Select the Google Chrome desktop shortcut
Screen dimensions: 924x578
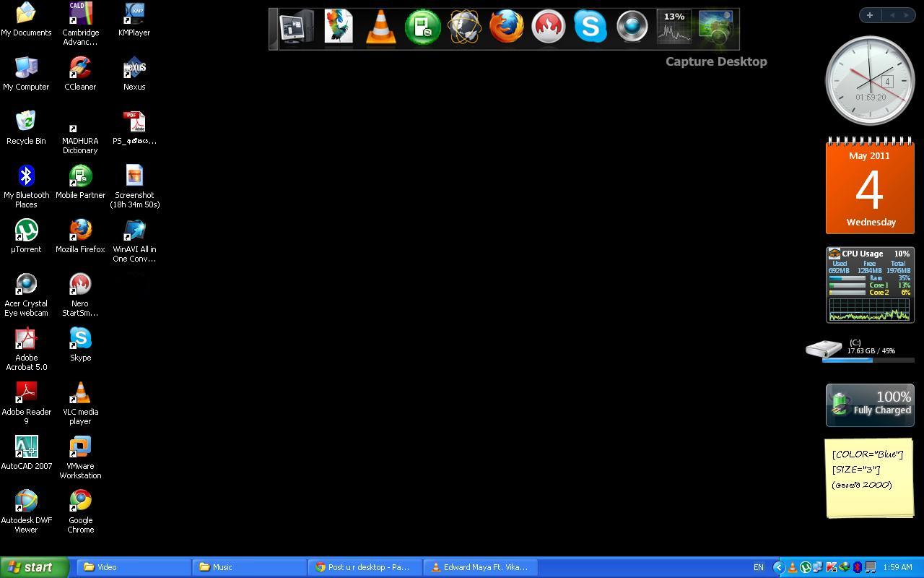coord(80,512)
